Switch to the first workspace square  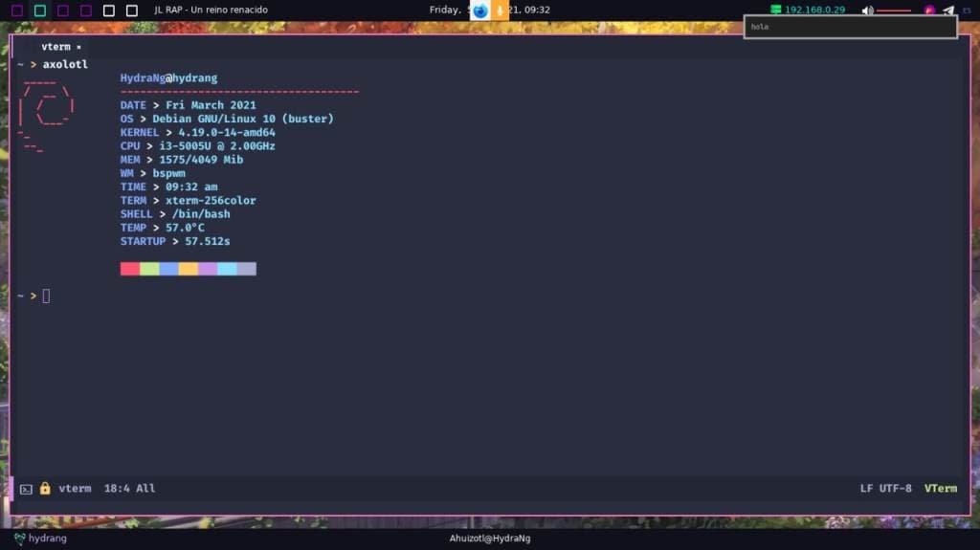pos(17,11)
